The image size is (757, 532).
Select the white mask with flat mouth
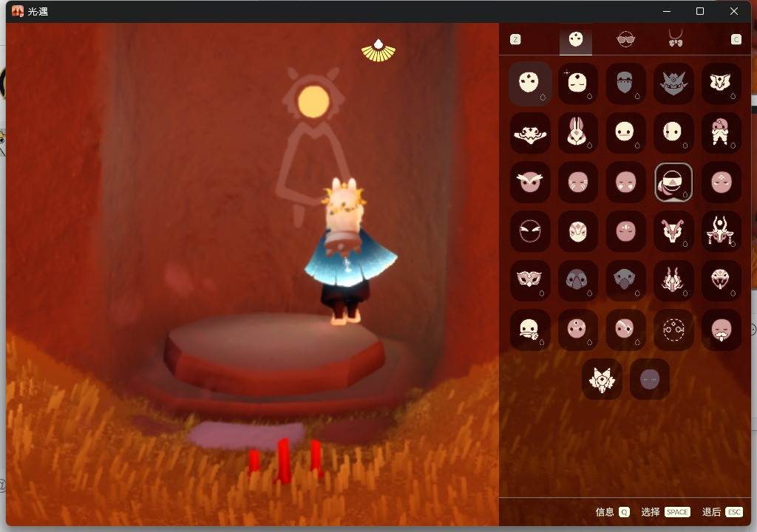pos(625,133)
